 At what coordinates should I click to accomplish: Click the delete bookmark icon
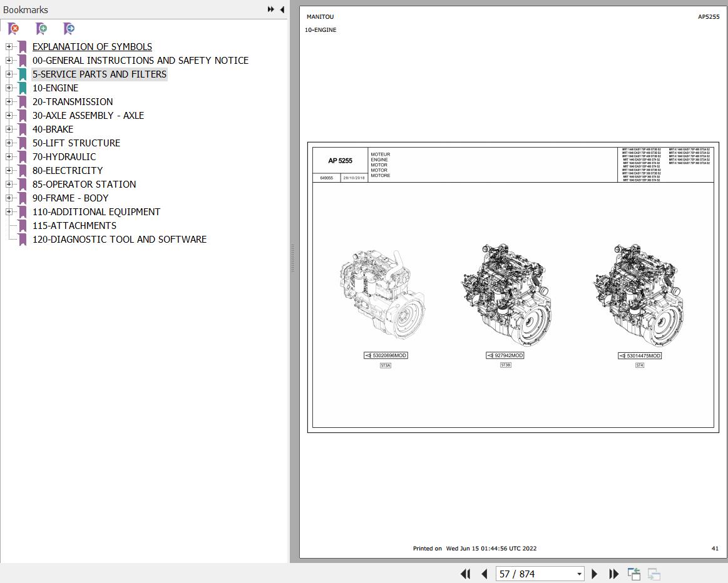[x=14, y=29]
